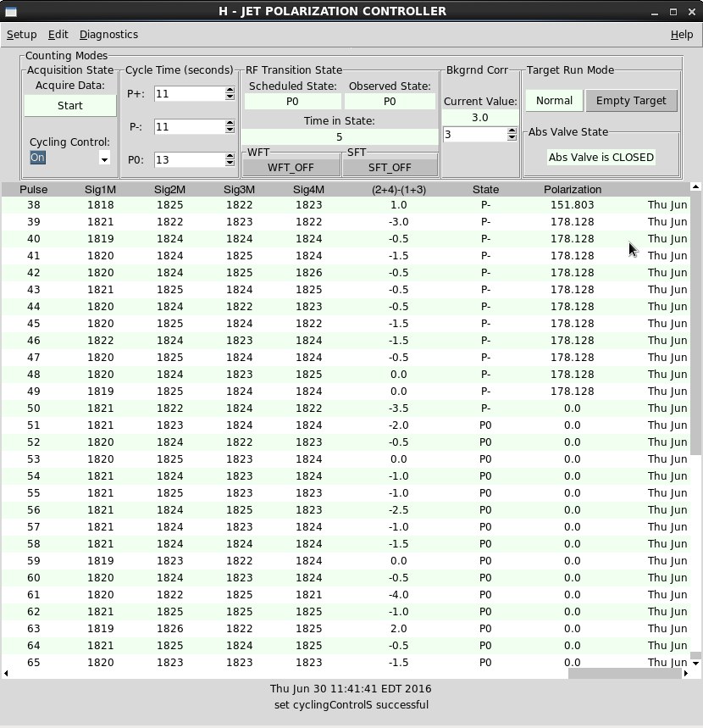Click Sig4M 1826 in pulse 42 row
This screenshot has width=703, height=728.
[308, 273]
